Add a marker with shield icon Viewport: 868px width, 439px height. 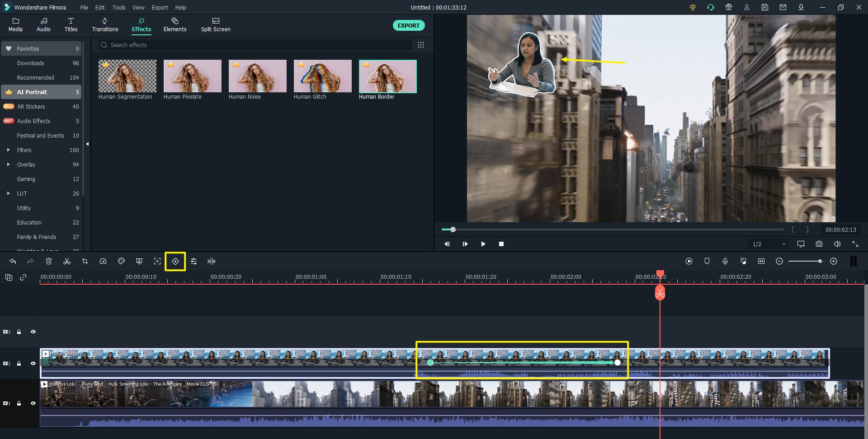point(707,261)
